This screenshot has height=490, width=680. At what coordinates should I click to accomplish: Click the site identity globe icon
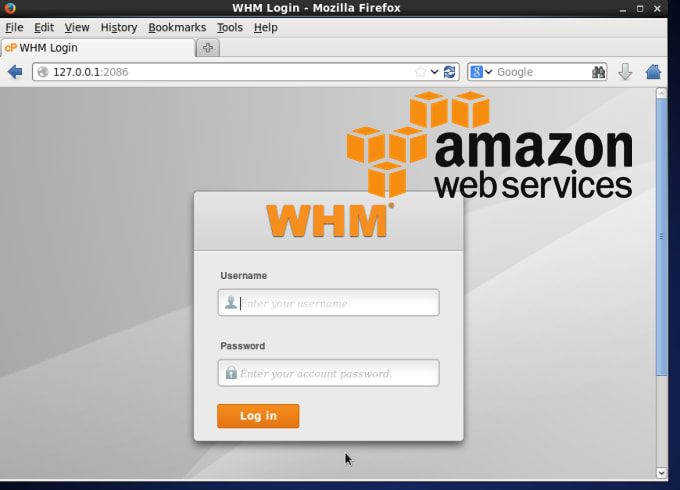point(43,72)
